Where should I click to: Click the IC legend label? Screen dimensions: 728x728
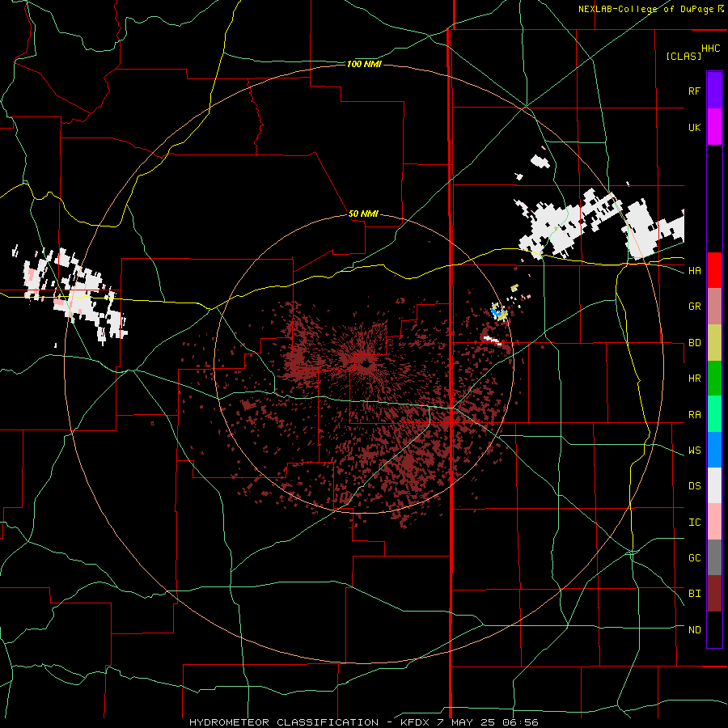pos(694,523)
